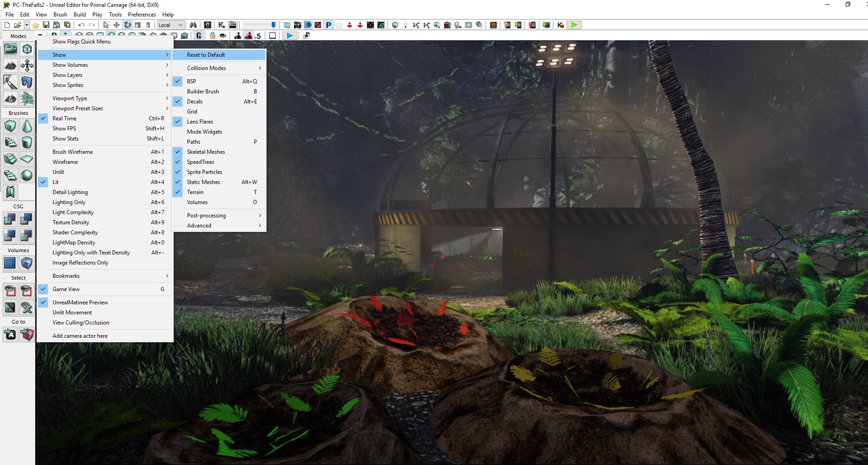Uncheck Decals show flag
Screen dimensions: 868x465
click(219, 102)
